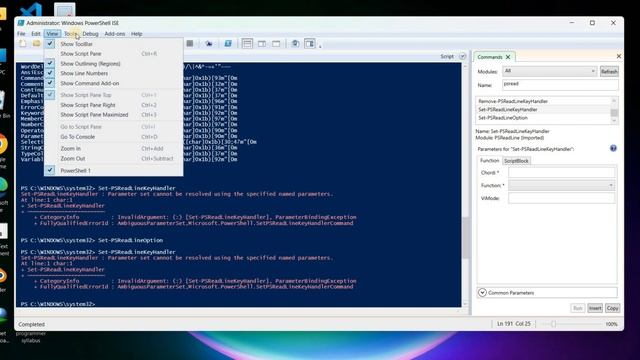Open the Add-ons menu

coord(115,34)
